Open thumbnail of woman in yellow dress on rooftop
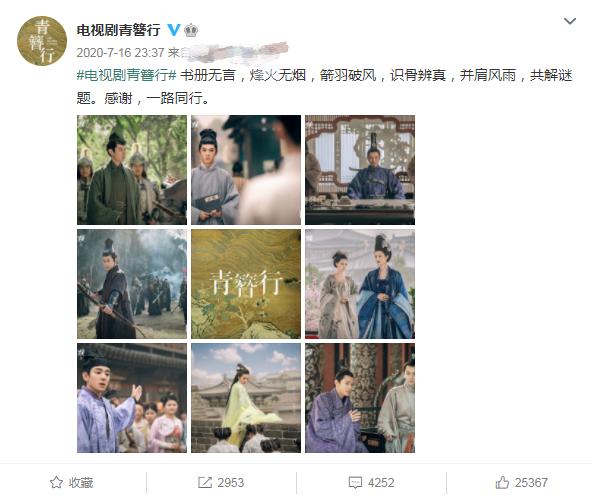Screen dimensions: 592x498 tap(246, 398)
